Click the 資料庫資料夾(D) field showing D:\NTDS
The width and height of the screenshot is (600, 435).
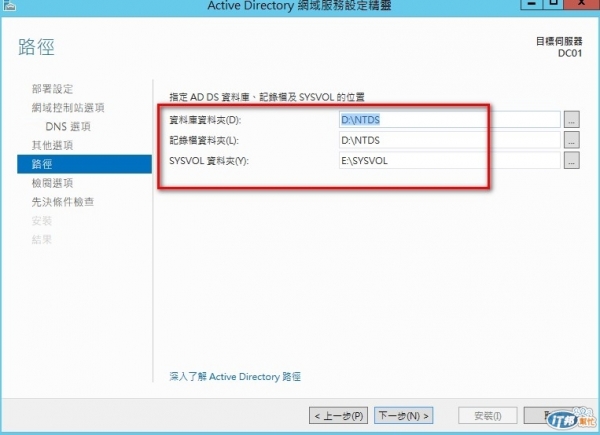(x=450, y=120)
